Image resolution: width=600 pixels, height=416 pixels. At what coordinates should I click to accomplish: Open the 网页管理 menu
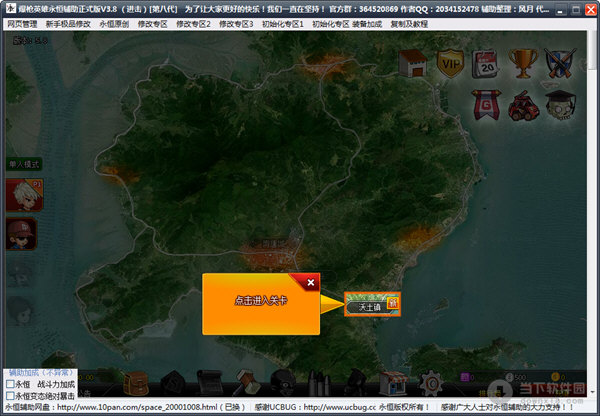[x=22, y=24]
